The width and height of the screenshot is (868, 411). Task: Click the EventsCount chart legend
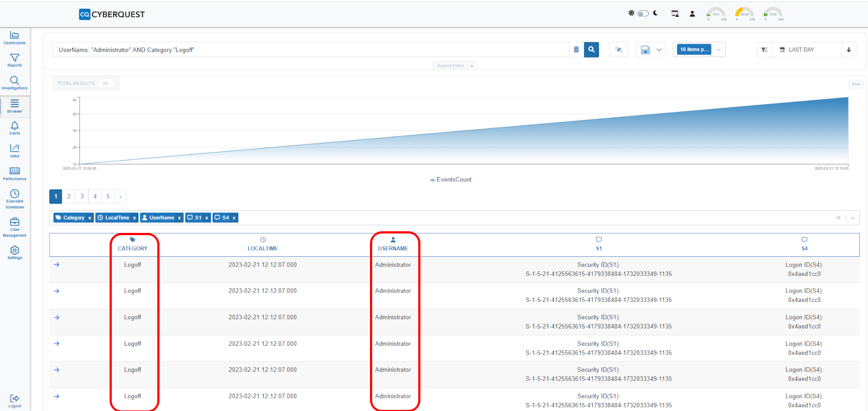451,180
